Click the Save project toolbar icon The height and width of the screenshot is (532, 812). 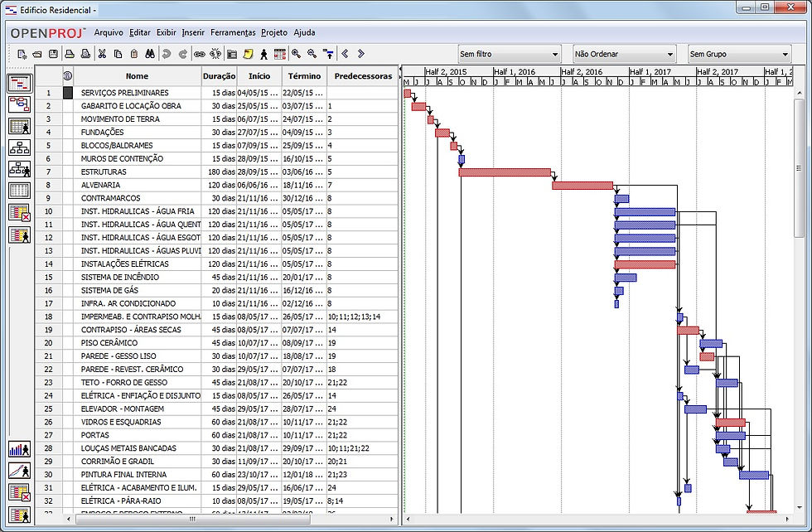point(53,54)
